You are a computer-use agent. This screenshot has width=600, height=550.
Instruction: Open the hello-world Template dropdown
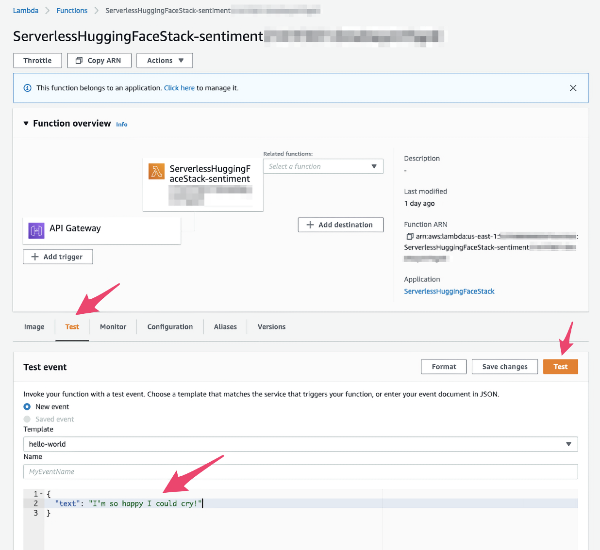tap(300, 444)
